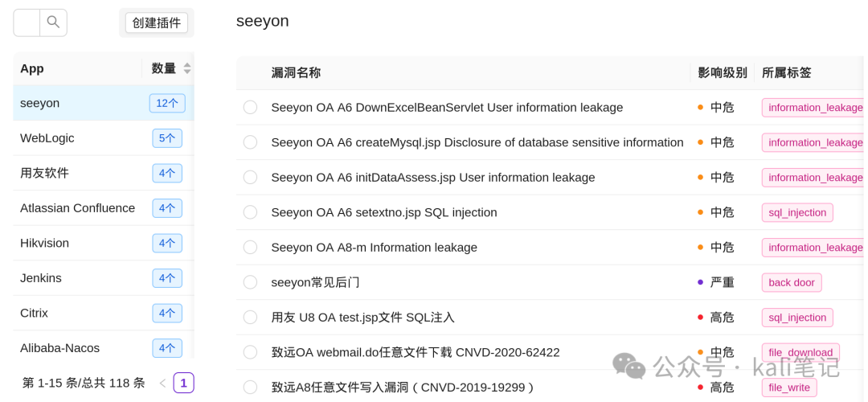Click the back door tag
Screen dimensions: 868x402
click(x=792, y=282)
